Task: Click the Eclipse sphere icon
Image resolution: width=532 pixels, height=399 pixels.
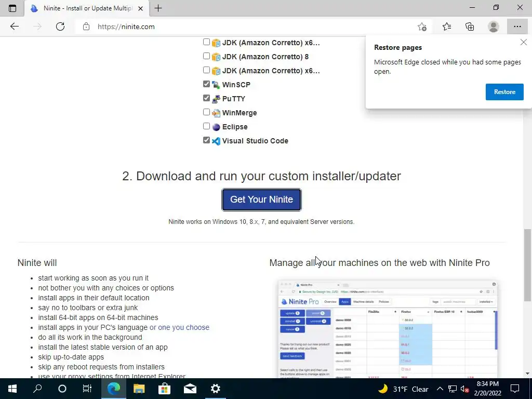Action: [x=216, y=127]
